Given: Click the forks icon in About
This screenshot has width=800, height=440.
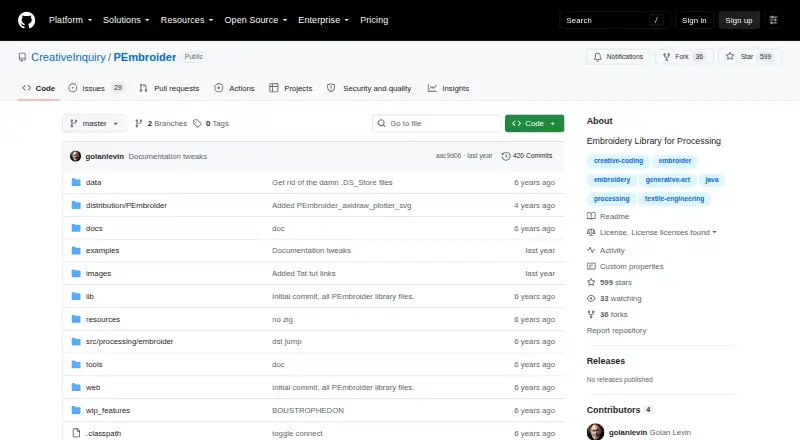Looking at the screenshot, I should point(591,314).
